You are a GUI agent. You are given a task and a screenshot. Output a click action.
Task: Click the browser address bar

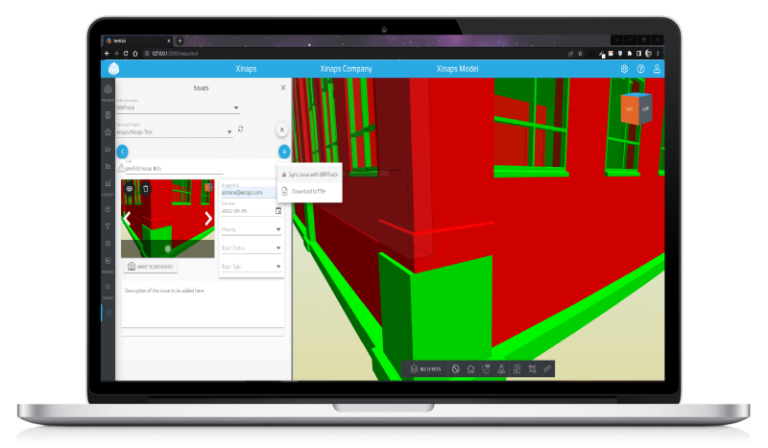353,53
